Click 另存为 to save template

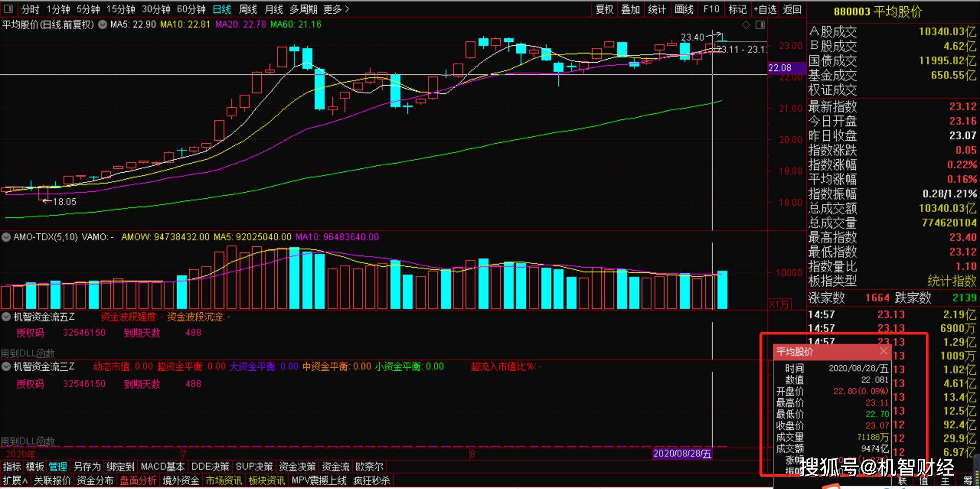[87, 467]
